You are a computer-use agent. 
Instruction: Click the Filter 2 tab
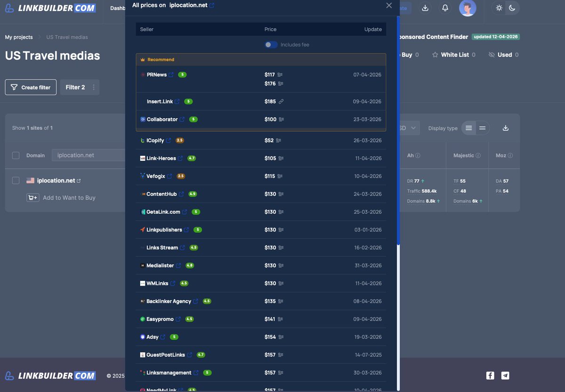[x=75, y=88]
